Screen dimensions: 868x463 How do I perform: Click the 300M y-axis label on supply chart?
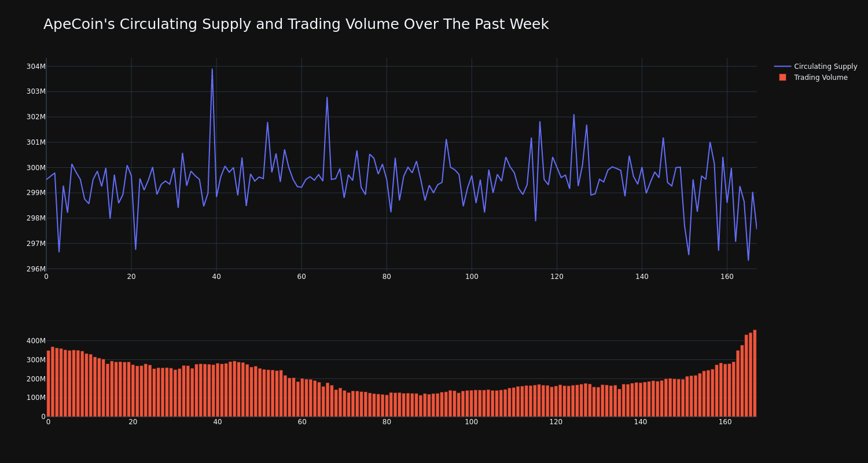coord(36,168)
